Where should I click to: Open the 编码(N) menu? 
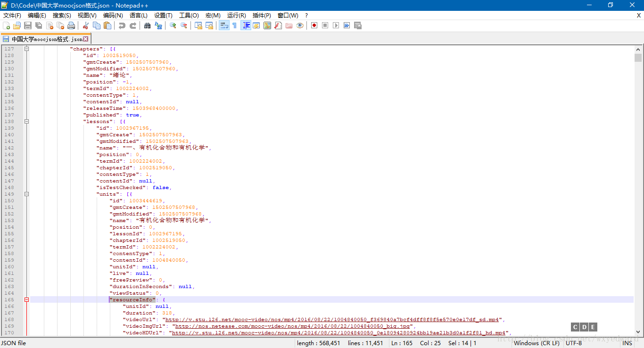tap(113, 16)
